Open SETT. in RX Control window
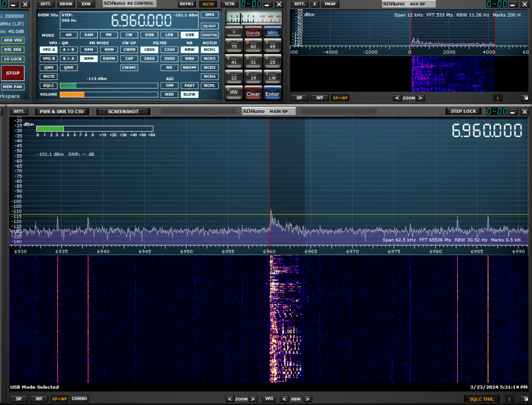 click(46, 4)
